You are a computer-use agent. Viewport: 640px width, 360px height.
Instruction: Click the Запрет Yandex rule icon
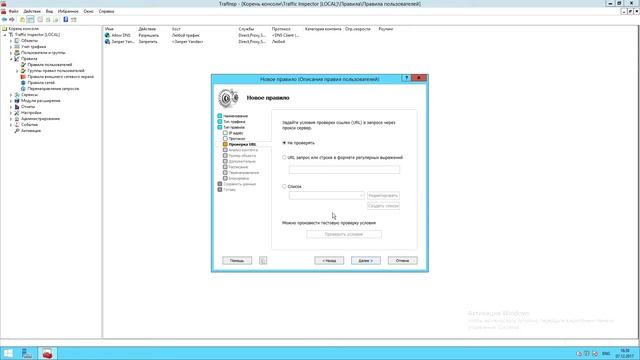click(x=107, y=42)
